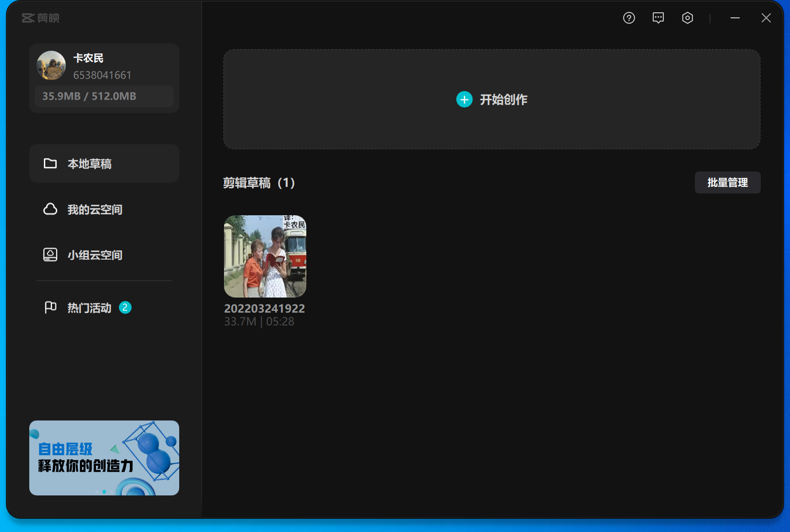Click the group icon beside 小组云空间
Viewport: 790px width, 532px height.
pos(50,255)
